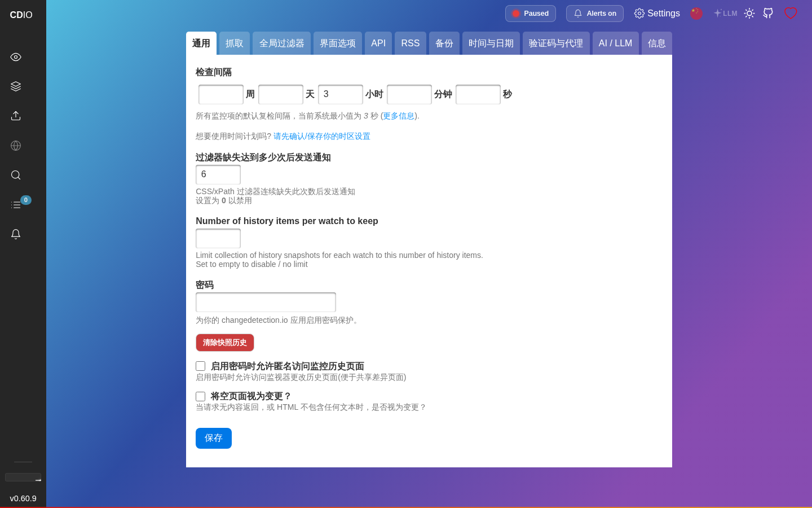This screenshot has width=812, height=508.
Task: Switch to the 全局过滤器 tab
Action: click(282, 43)
